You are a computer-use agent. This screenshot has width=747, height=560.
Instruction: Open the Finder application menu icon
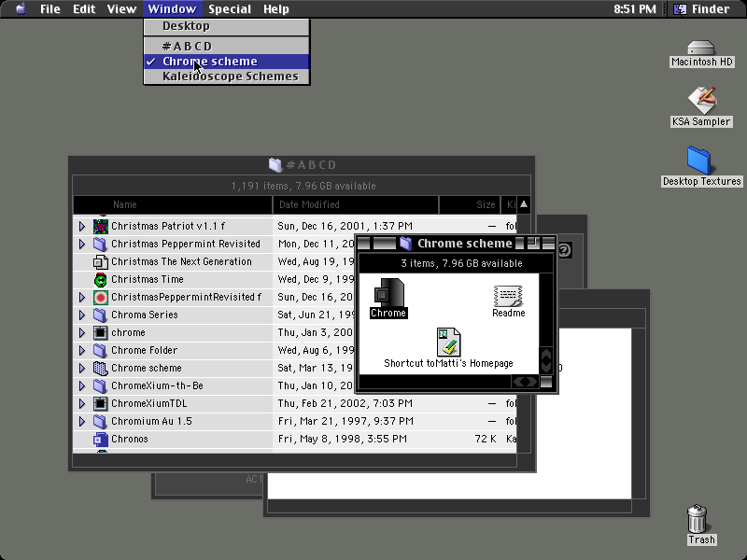[x=681, y=9]
